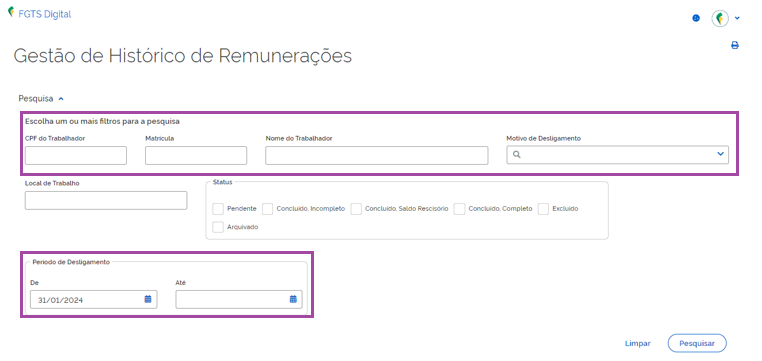Screen dimensions: 762x361
Task: Open the profile menu chevron
Action: [737, 18]
